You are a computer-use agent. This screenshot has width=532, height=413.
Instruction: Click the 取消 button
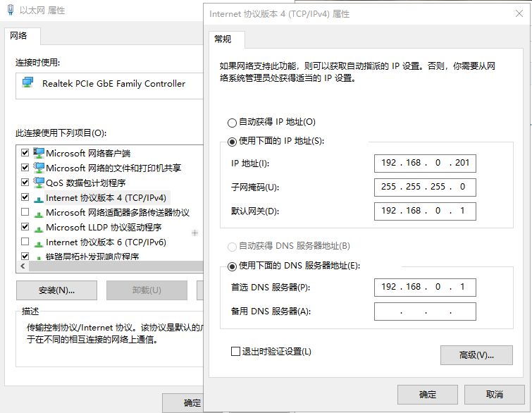[494, 394]
